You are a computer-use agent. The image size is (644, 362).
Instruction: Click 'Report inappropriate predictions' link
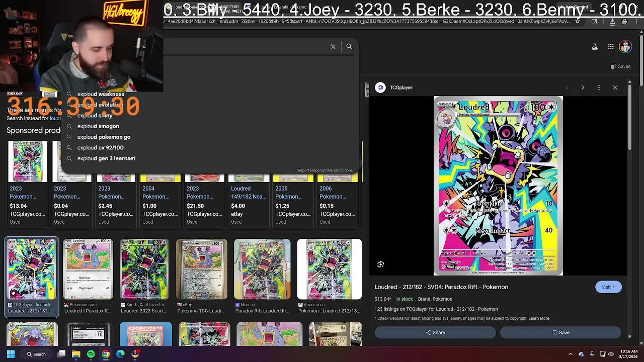325,170
